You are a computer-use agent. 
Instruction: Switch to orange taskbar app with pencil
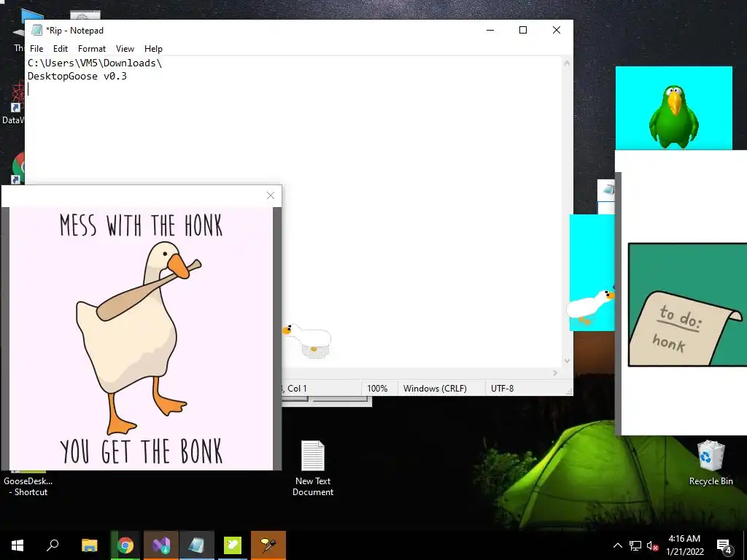coord(268,545)
